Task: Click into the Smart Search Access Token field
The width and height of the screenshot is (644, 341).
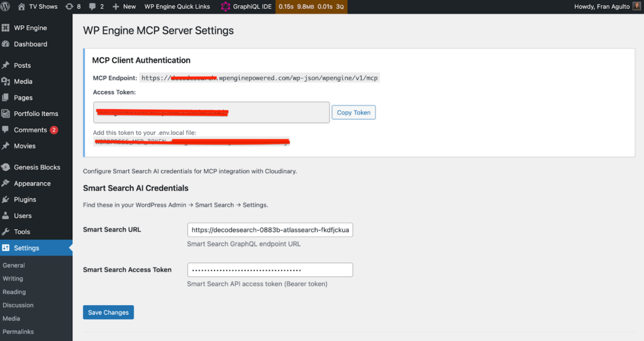Action: (270, 270)
